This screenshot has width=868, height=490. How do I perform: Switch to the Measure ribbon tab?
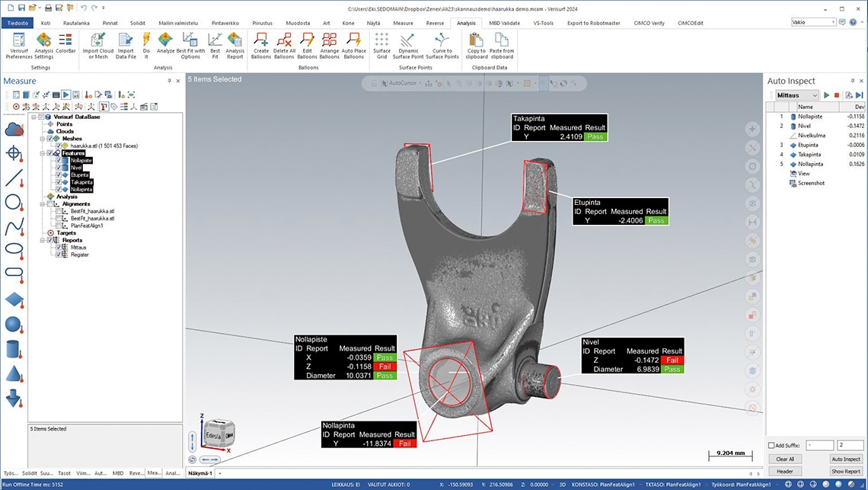403,24
